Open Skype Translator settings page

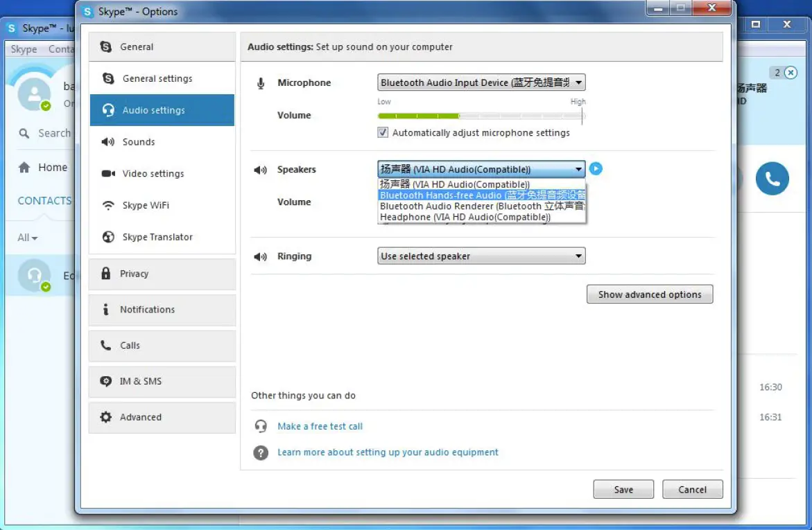[x=162, y=237]
